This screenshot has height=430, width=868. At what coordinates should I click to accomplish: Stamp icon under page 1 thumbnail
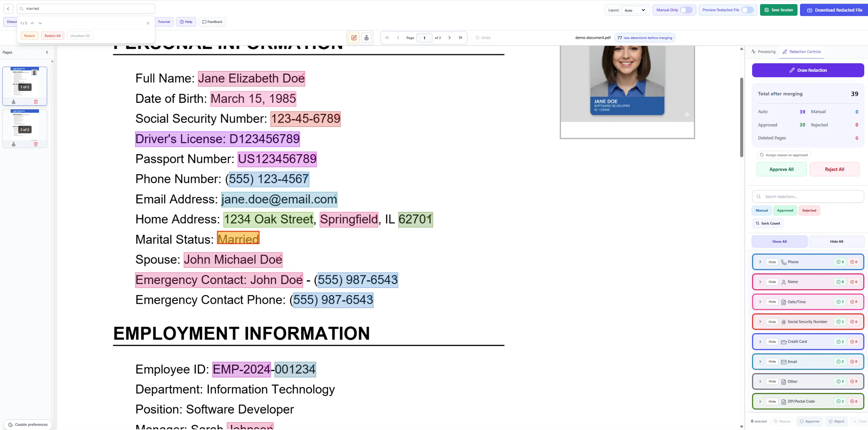(14, 102)
